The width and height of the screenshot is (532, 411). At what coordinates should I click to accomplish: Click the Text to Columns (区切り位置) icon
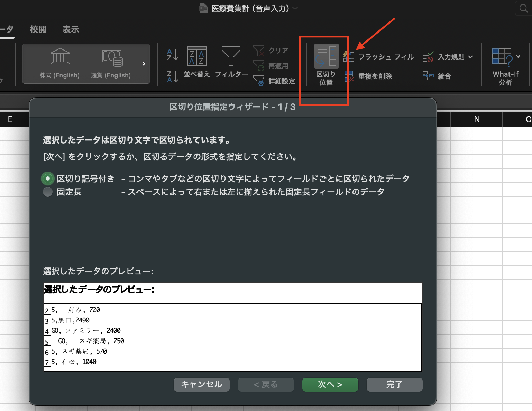(326, 56)
